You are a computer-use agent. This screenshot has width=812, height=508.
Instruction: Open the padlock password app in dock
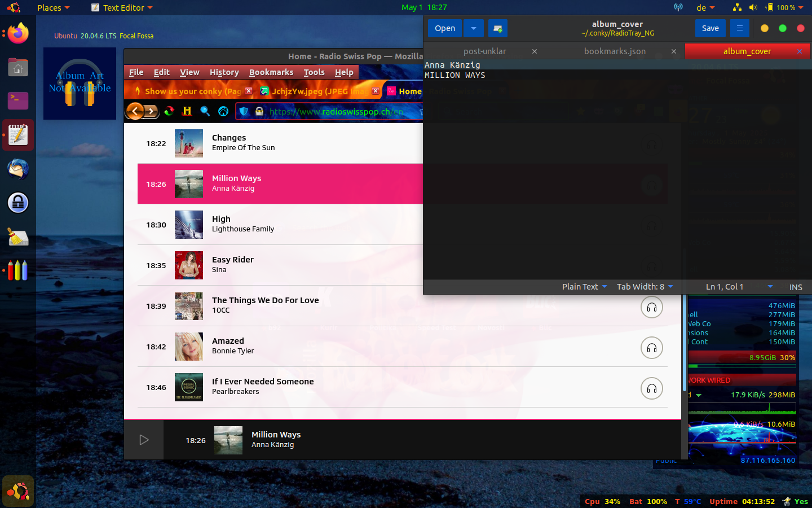tap(18, 203)
